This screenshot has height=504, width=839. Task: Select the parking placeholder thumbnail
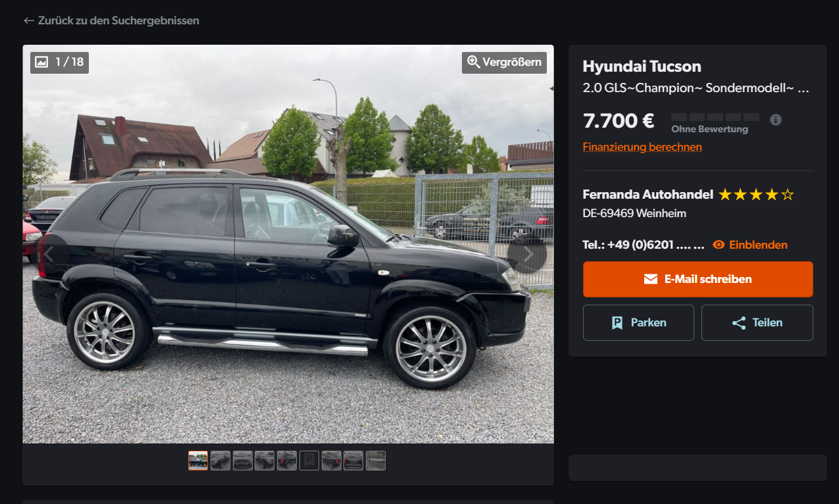click(309, 461)
